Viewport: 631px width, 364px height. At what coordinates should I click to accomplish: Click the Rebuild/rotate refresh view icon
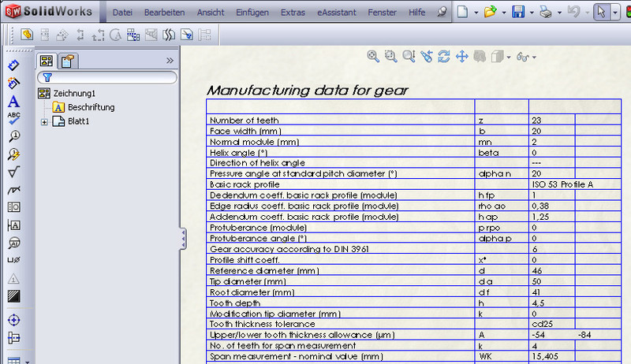pos(444,56)
